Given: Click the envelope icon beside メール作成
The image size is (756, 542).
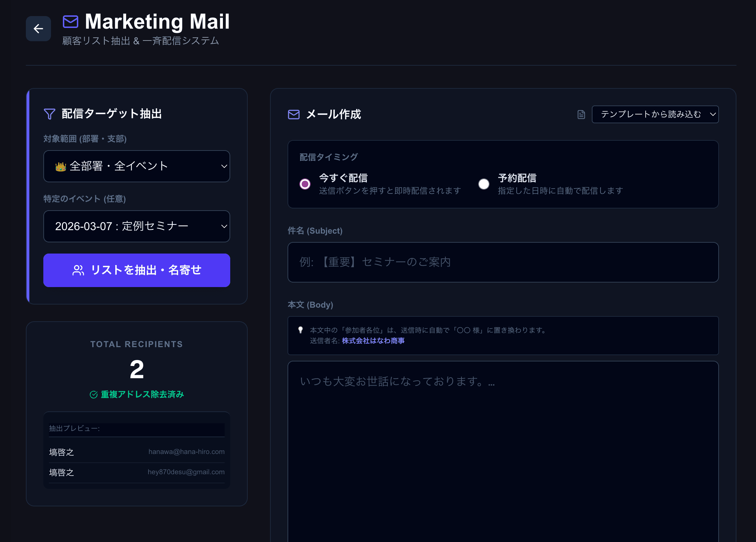Looking at the screenshot, I should (x=293, y=115).
